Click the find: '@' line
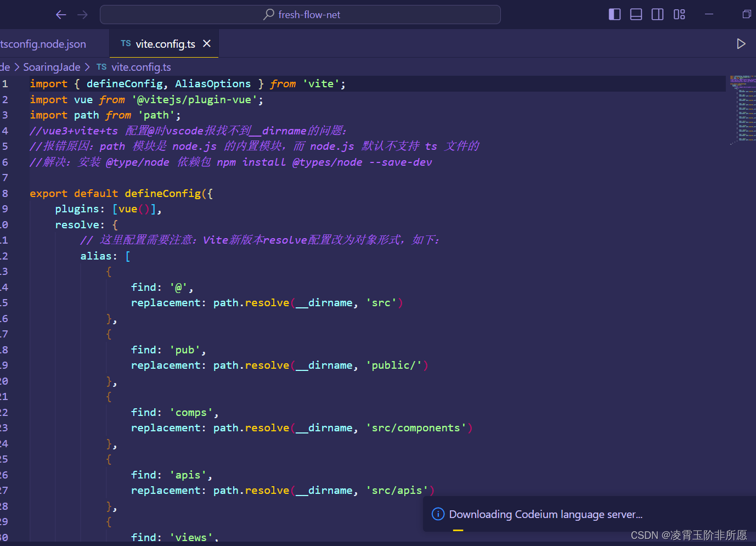Viewport: 756px width, 546px height. pyautogui.click(x=162, y=288)
